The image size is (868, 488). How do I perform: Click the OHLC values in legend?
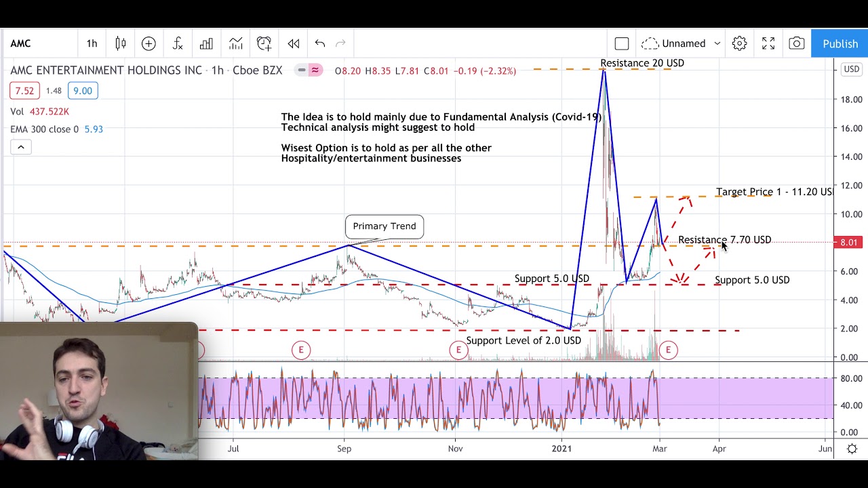pyautogui.click(x=425, y=70)
